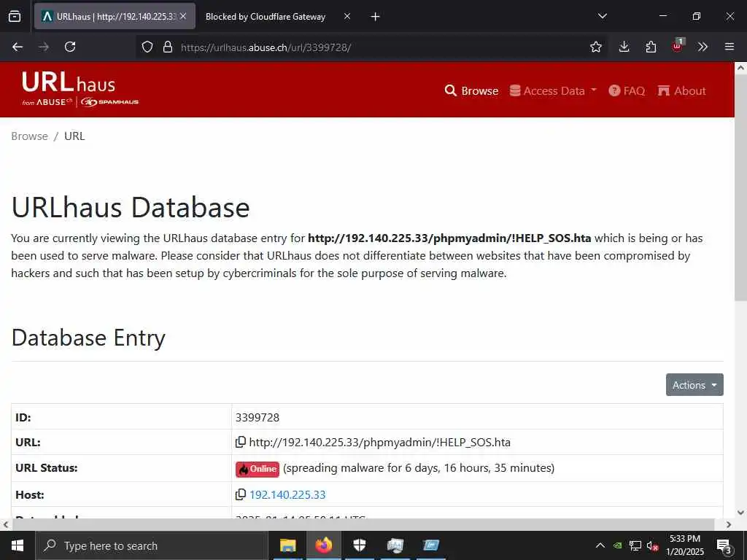Viewport: 747px width, 560px height.
Task: Click the uBlock Origin extension icon
Action: point(678,46)
